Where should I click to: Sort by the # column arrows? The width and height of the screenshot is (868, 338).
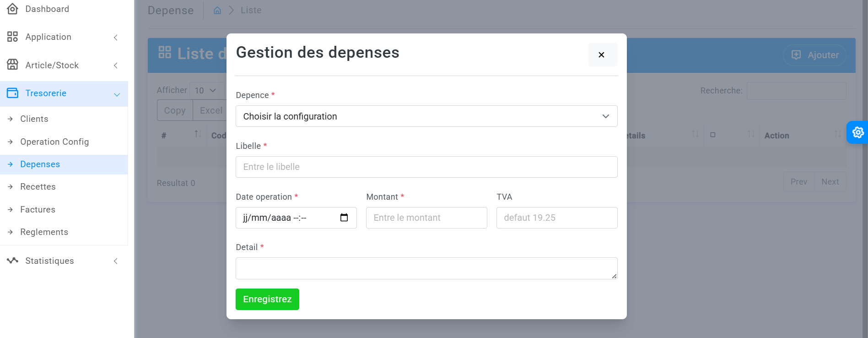pos(198,134)
